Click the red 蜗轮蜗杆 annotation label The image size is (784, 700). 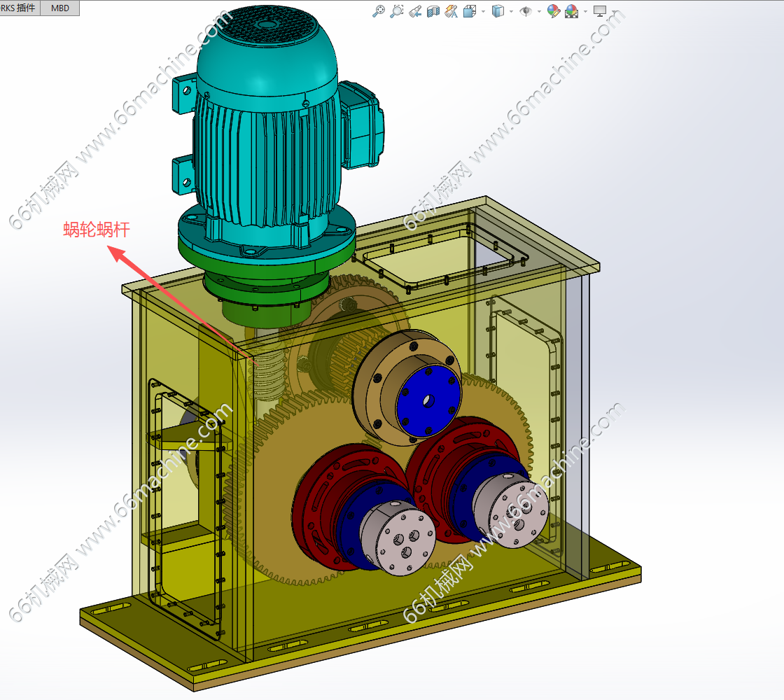pos(97,230)
